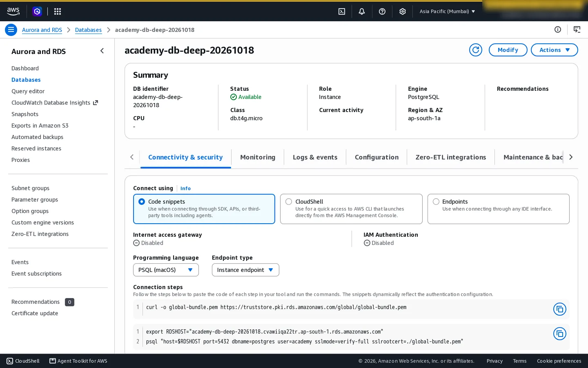Collapse the Aurora and RDS sidebar
This screenshot has height=368, width=588.
(x=102, y=51)
